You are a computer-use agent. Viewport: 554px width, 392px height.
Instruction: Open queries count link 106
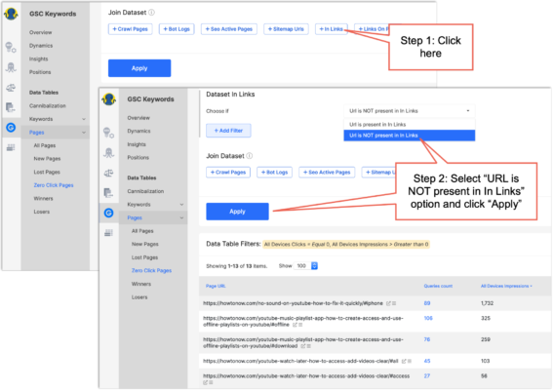click(x=428, y=318)
